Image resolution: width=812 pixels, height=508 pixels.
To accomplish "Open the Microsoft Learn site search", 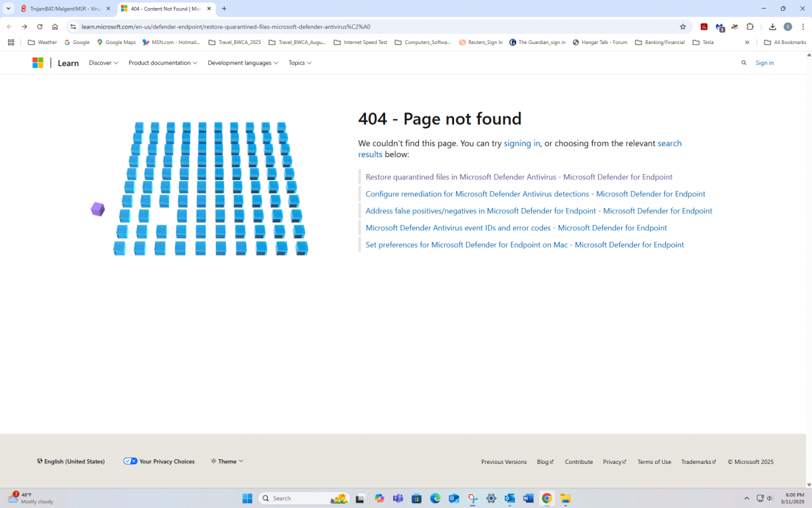I will coord(744,63).
